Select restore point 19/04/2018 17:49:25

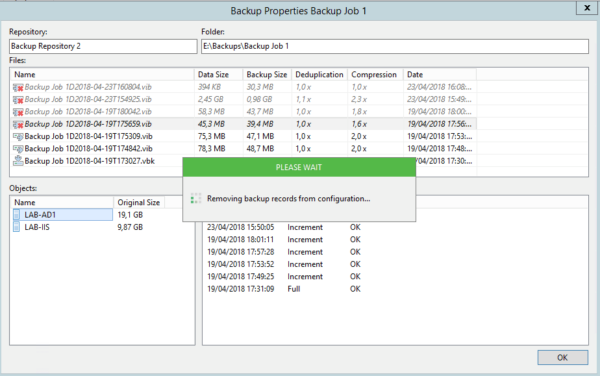[x=241, y=276]
